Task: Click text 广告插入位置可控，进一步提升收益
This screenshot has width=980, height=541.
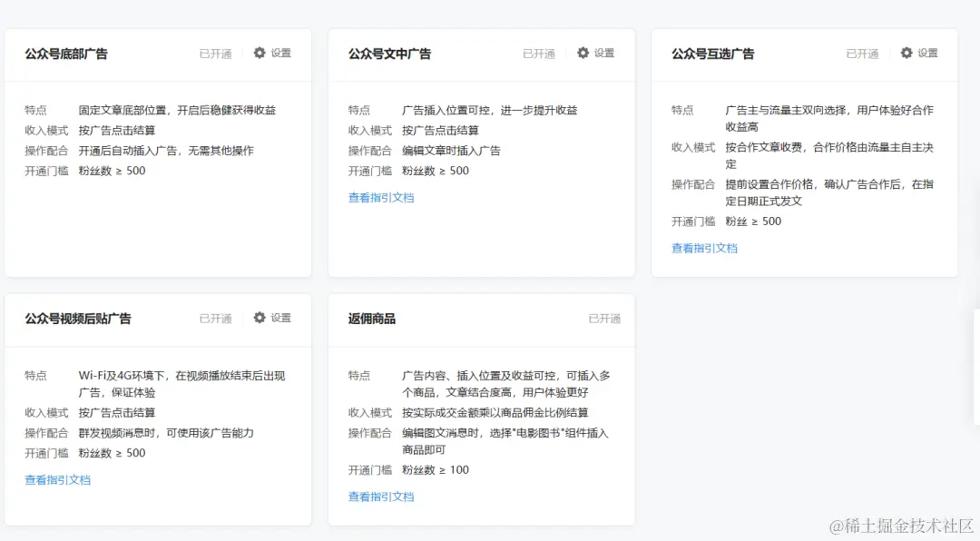Action: (490, 110)
